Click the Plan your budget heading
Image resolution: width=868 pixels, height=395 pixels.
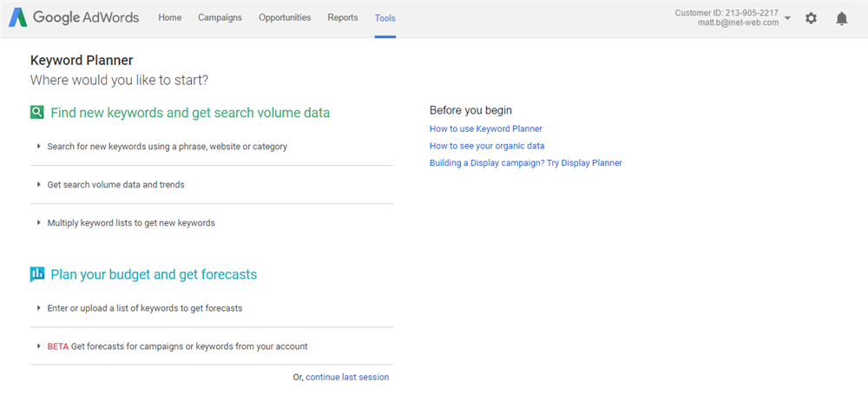tap(154, 274)
